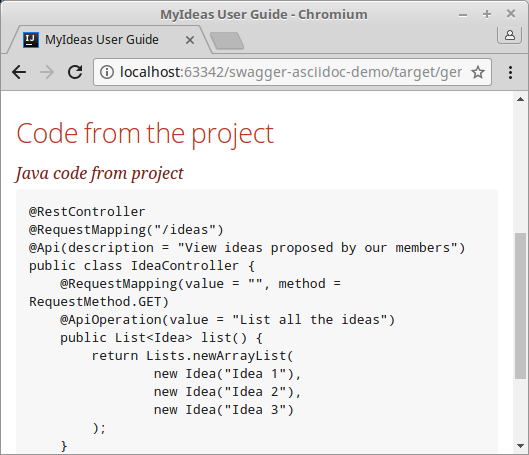Click the '@RequestMapping("/ideas")' line
The width and height of the screenshot is (529, 455).
(126, 230)
